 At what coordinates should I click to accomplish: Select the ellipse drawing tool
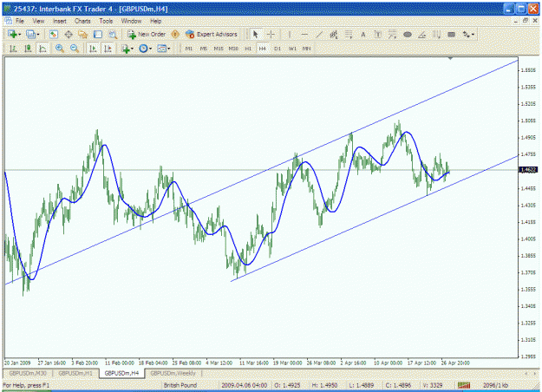[408, 34]
